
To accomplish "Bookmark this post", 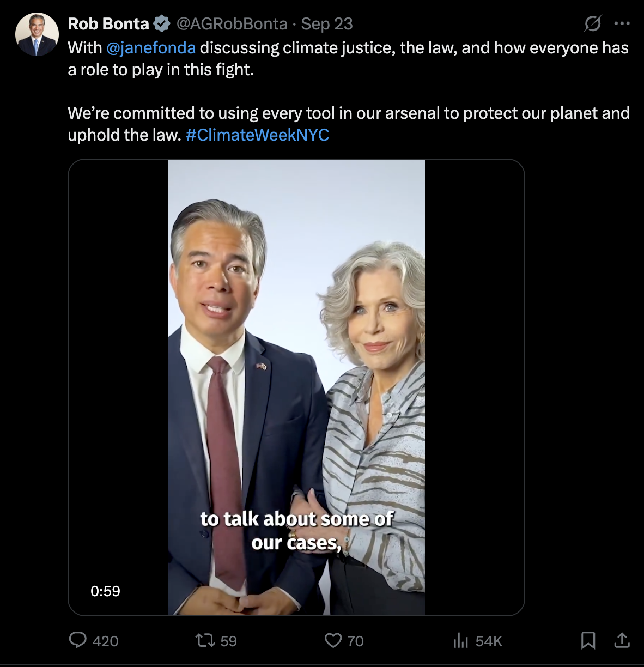I will [x=588, y=640].
